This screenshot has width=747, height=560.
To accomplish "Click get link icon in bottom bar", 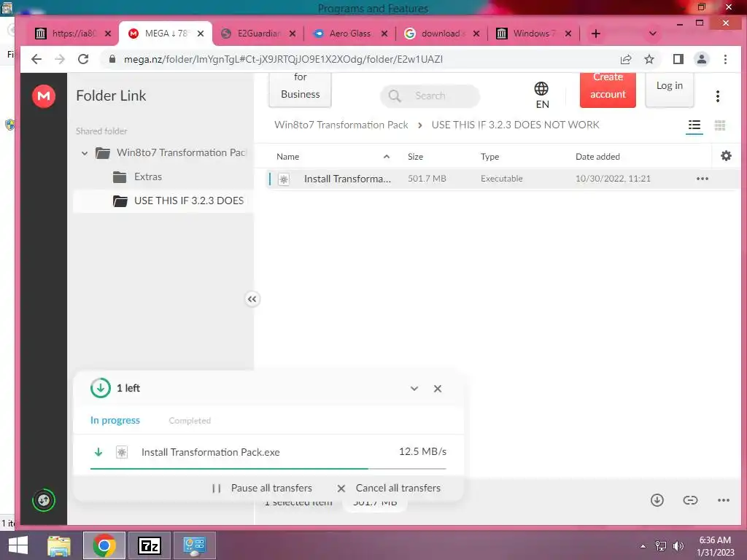I will click(690, 500).
